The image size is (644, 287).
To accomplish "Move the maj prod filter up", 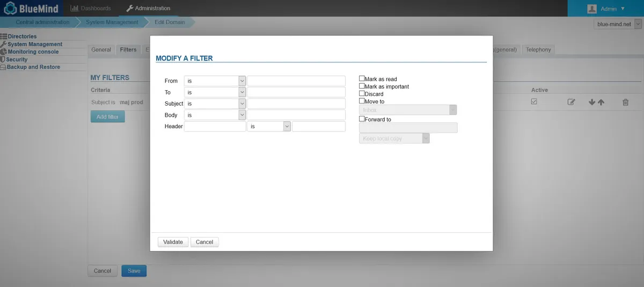I will (x=601, y=102).
